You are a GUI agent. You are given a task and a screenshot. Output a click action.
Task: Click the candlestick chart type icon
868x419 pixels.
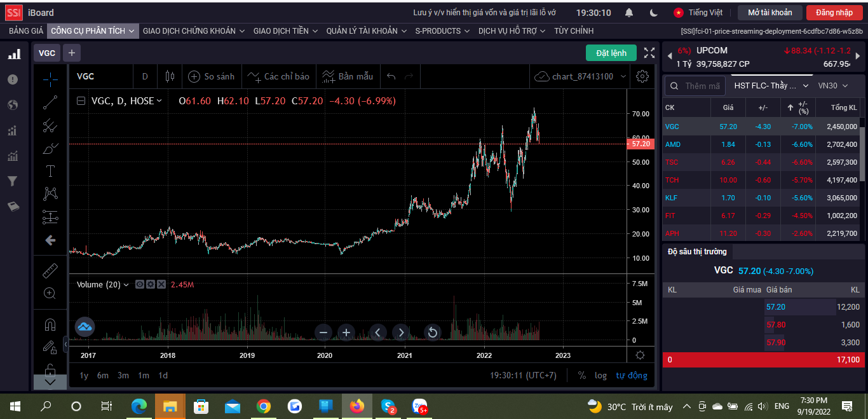pyautogui.click(x=170, y=76)
